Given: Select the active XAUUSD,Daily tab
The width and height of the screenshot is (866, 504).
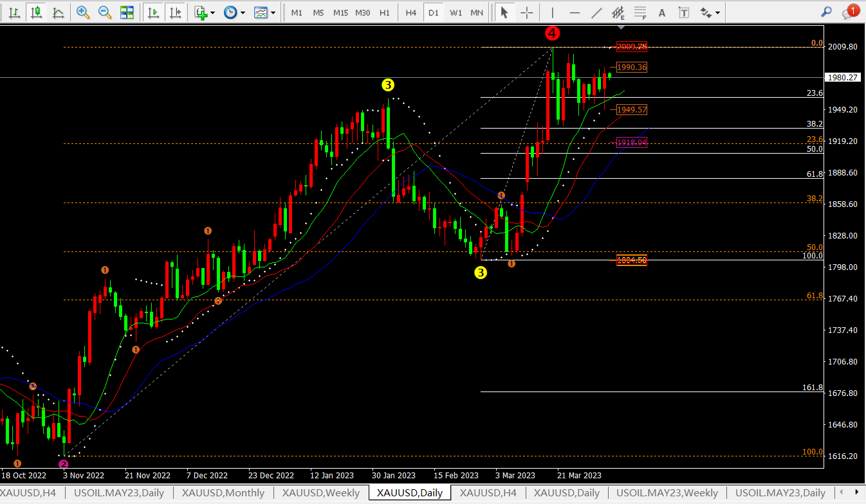Looking at the screenshot, I should coord(410,493).
